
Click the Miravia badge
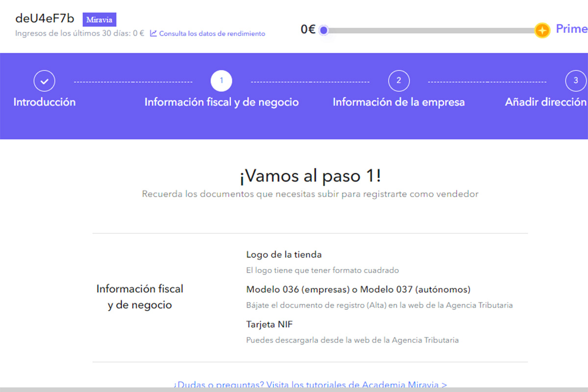[x=99, y=20]
